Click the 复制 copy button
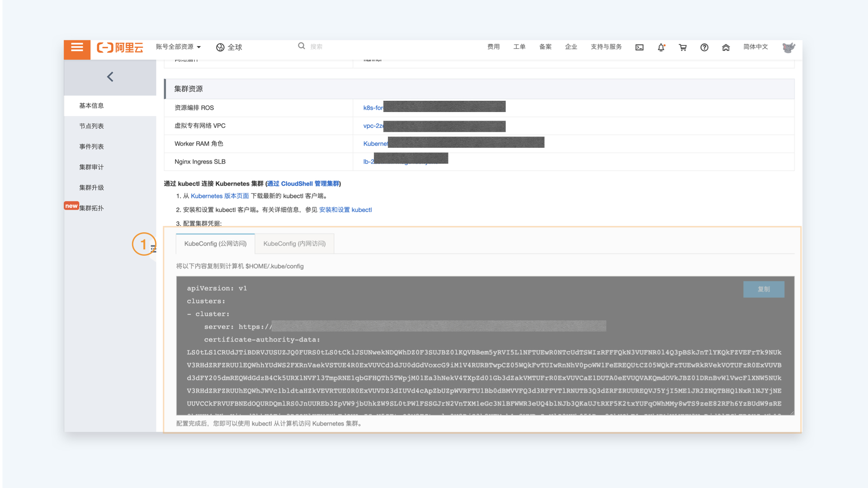The height and width of the screenshot is (488, 868). pyautogui.click(x=764, y=289)
